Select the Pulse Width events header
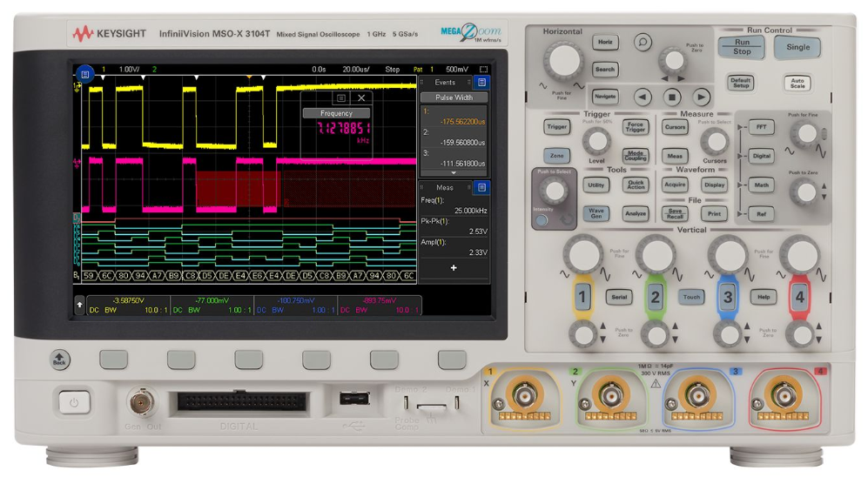This screenshot has height=477, width=868. click(454, 97)
